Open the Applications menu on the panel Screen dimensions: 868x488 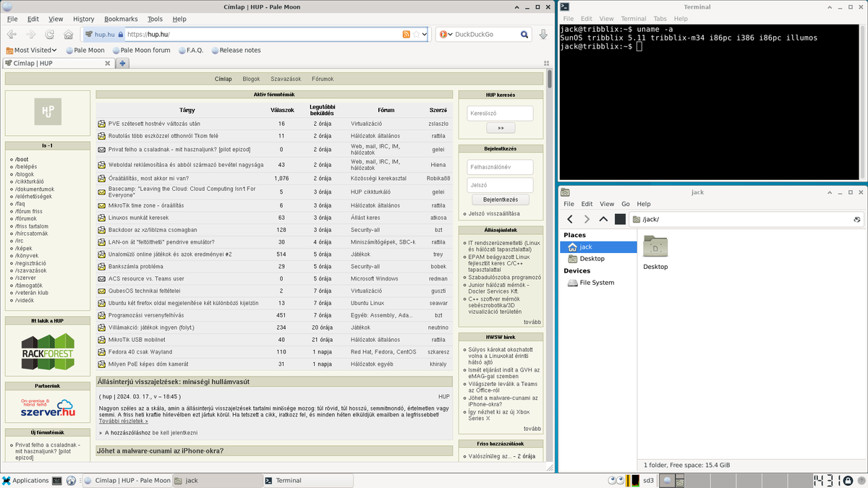click(x=25, y=480)
